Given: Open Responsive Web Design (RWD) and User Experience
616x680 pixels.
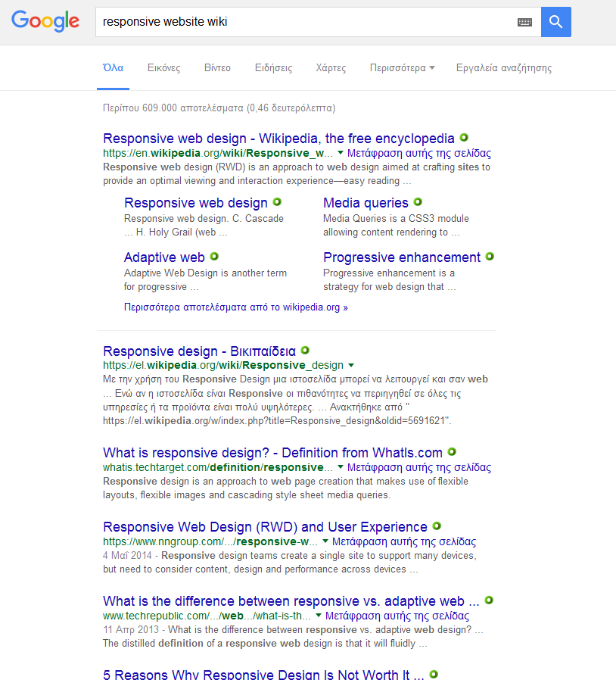Looking at the screenshot, I should pos(266,527).
